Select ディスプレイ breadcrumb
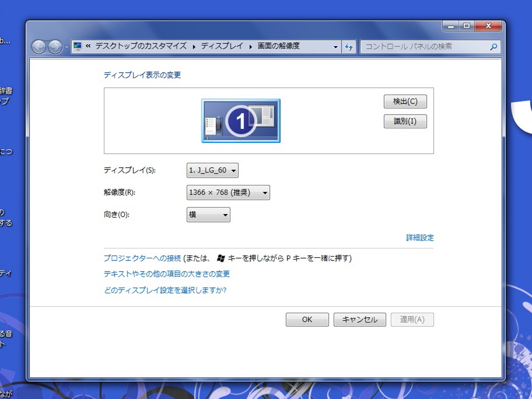The image size is (532, 399). click(x=222, y=46)
